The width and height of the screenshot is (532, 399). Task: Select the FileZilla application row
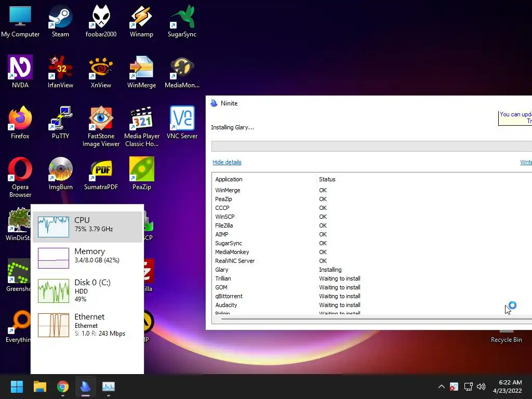[x=372, y=225]
